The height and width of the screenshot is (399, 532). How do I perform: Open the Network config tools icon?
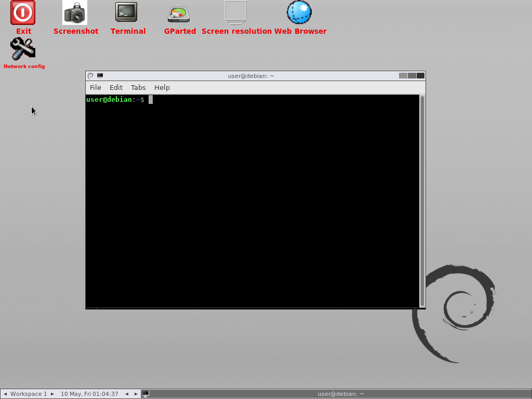[23, 49]
